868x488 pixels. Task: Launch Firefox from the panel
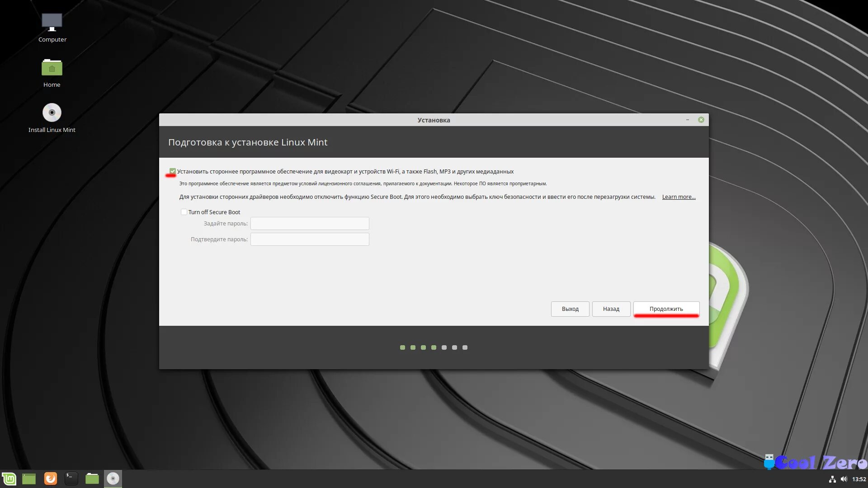pyautogui.click(x=51, y=479)
